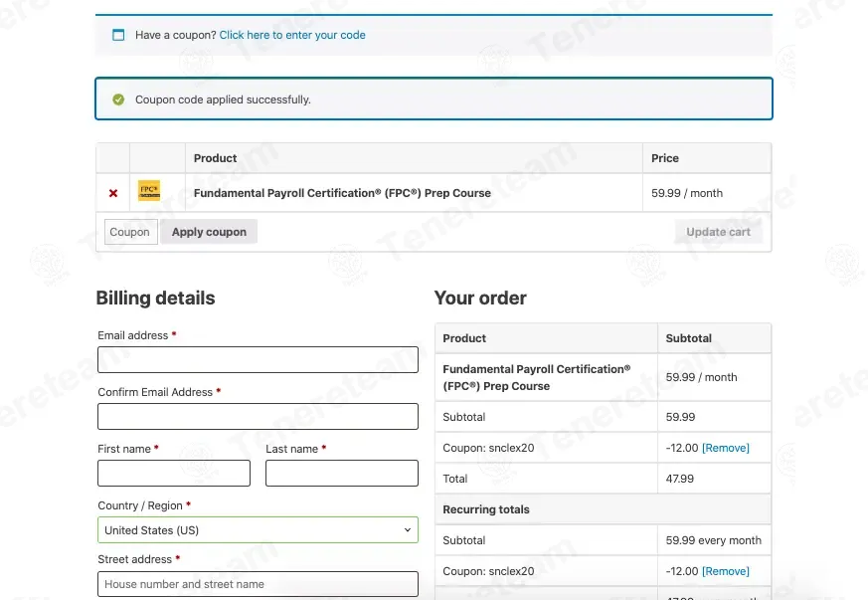Click the Your order heading
The height and width of the screenshot is (600, 868).
[480, 299]
